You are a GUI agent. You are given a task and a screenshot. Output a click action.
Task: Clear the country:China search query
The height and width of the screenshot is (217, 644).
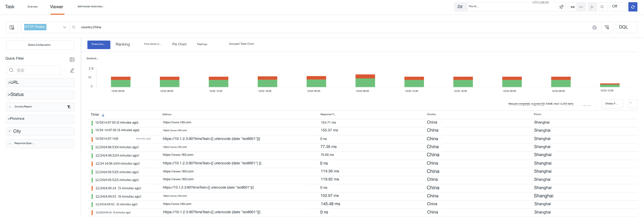594,28
